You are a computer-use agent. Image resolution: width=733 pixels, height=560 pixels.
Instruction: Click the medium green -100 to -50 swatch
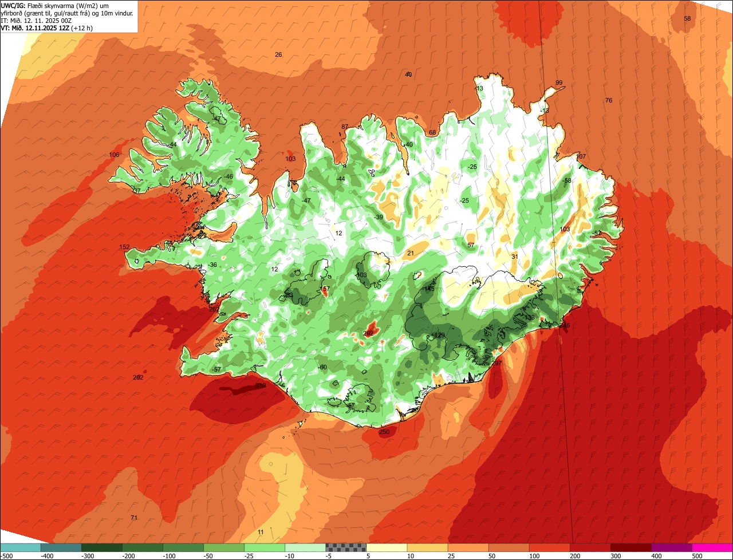(183, 547)
